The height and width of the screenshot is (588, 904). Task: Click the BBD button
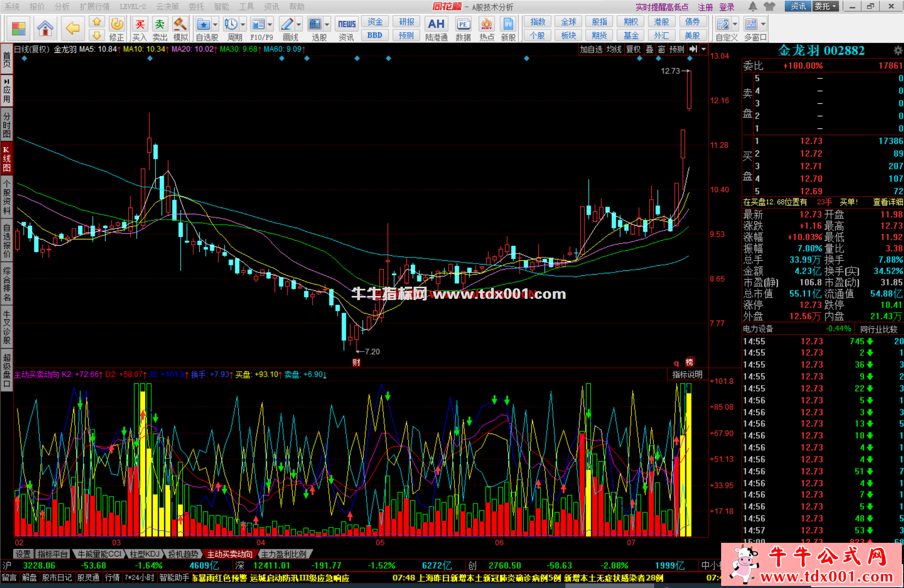tap(375, 36)
